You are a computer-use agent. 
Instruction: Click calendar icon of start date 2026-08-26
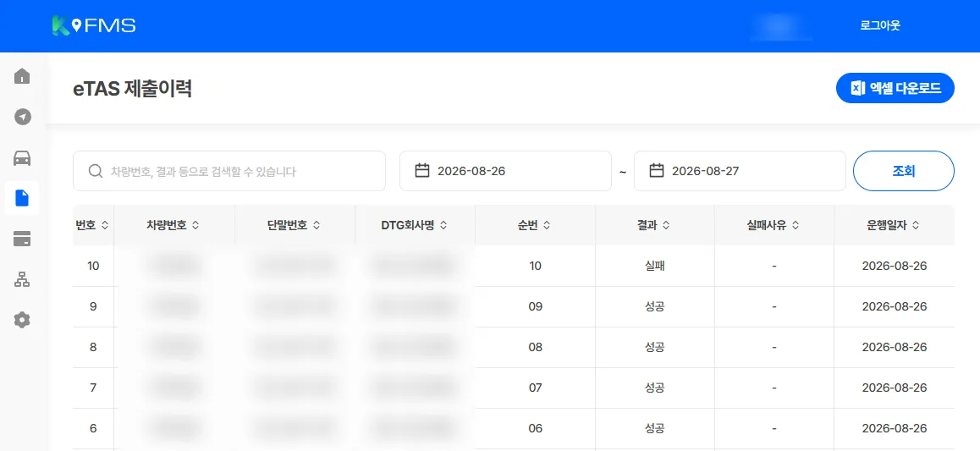(422, 171)
